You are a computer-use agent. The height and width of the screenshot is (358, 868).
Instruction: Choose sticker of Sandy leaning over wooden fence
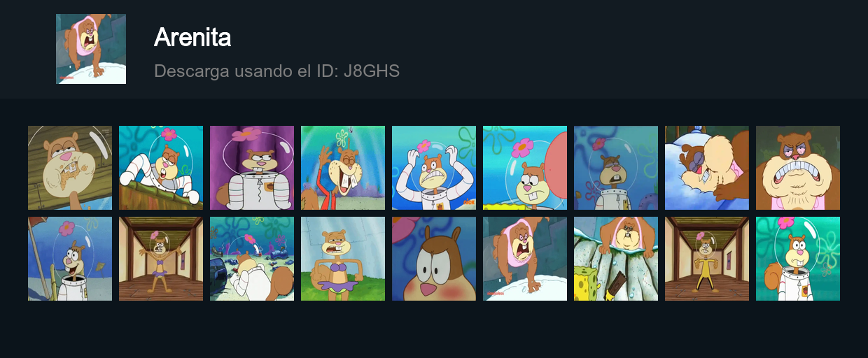point(161,168)
